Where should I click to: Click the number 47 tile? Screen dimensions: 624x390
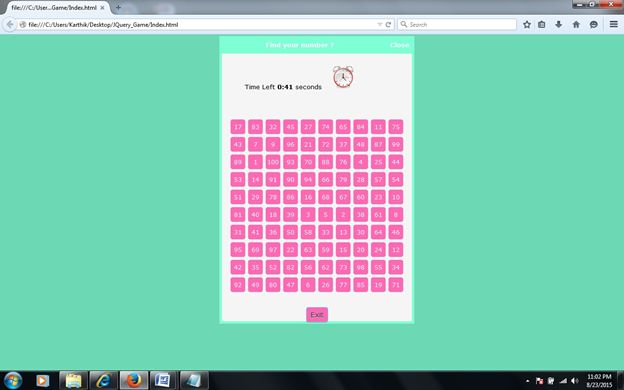click(291, 285)
